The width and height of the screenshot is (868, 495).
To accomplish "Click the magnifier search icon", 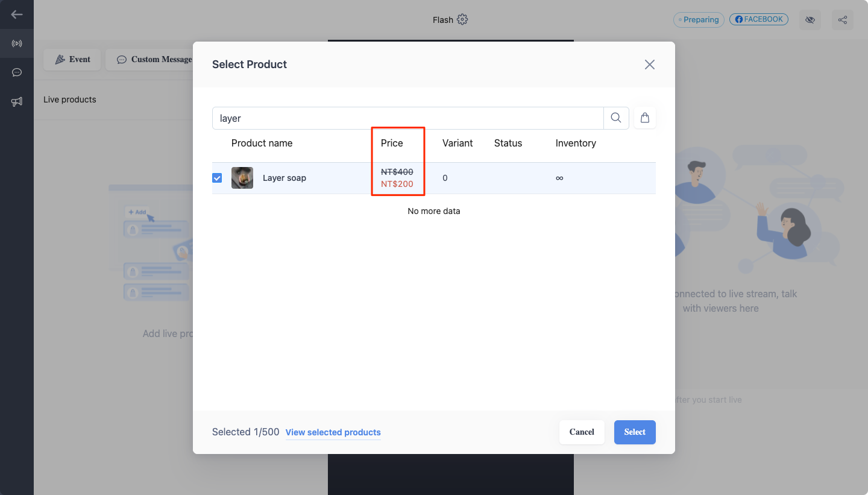I will [616, 118].
